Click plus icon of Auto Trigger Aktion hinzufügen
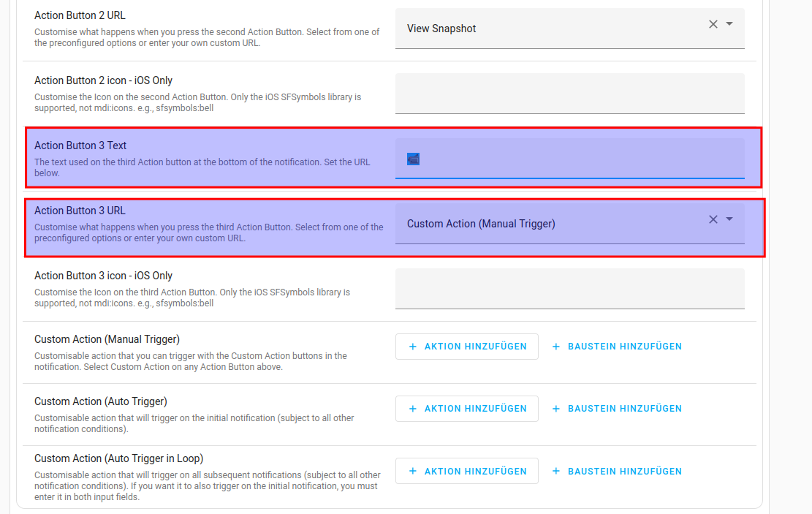This screenshot has width=812, height=514. 413,409
